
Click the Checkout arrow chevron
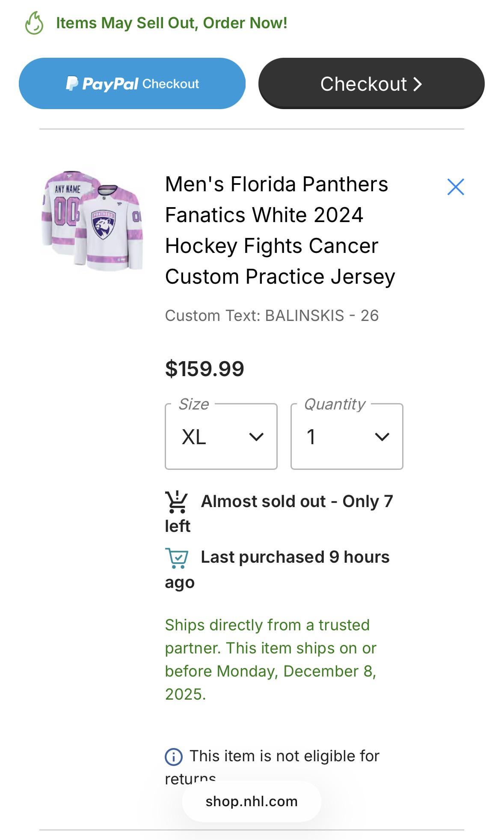[418, 84]
